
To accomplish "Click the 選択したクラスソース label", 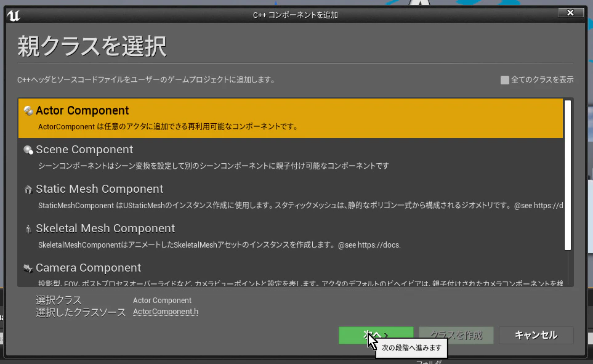I will point(81,312).
